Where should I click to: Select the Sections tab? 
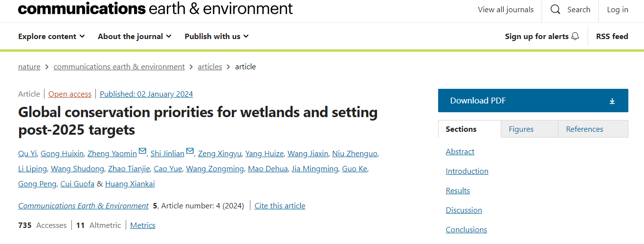(461, 129)
